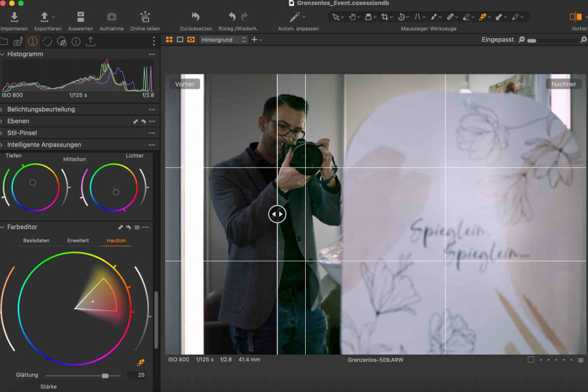
Task: Select the Crop tool
Action: (x=384, y=17)
